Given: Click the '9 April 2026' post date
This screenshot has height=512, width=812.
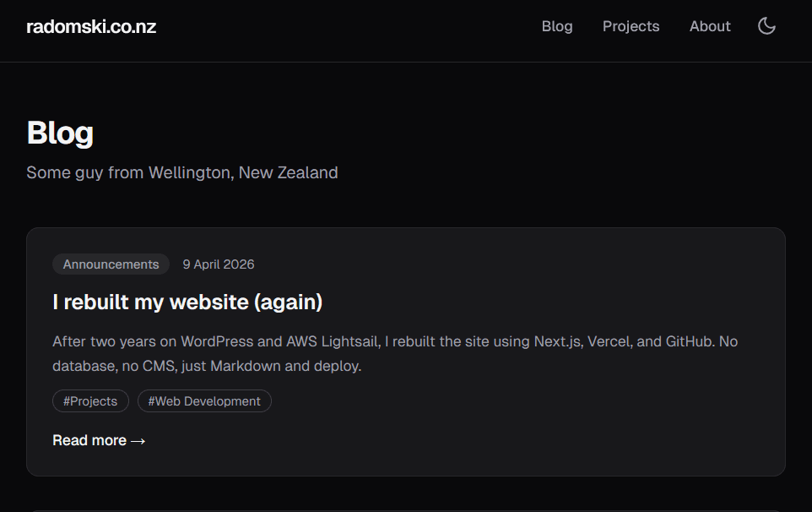Looking at the screenshot, I should click(219, 264).
